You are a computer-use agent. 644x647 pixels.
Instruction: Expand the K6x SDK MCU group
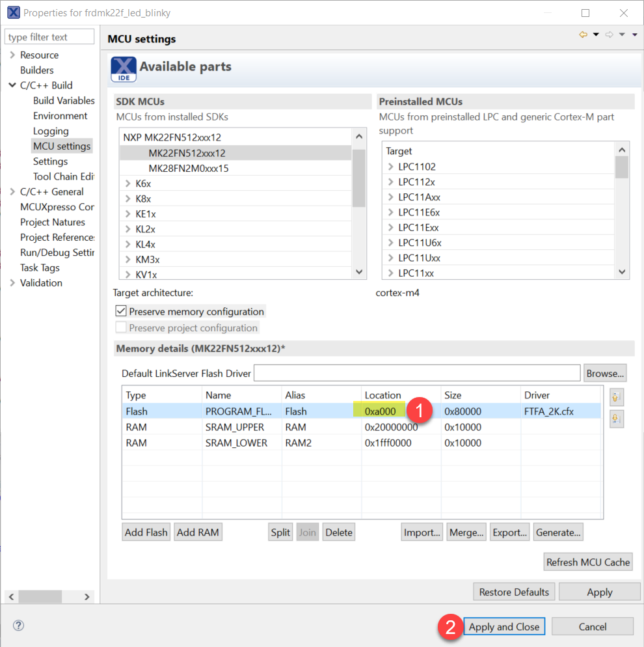pyautogui.click(x=127, y=183)
